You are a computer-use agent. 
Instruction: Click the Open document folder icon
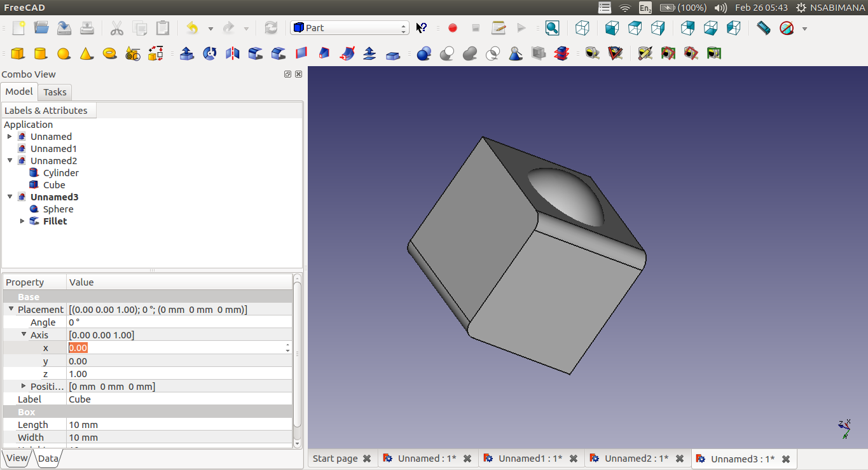[x=41, y=28]
